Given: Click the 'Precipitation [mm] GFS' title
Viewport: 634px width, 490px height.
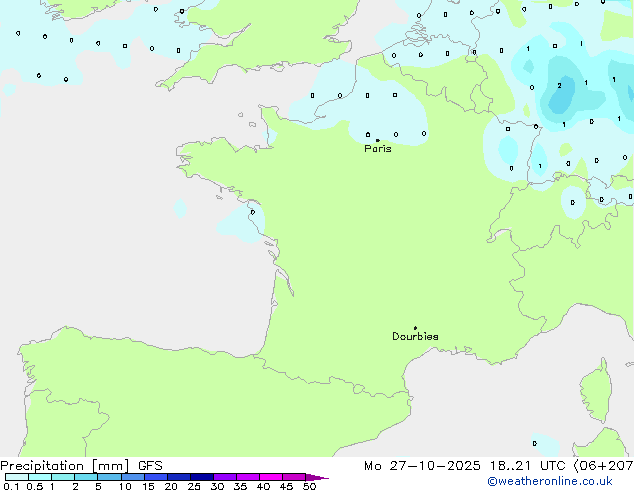Looking at the screenshot, I should click(81, 466).
